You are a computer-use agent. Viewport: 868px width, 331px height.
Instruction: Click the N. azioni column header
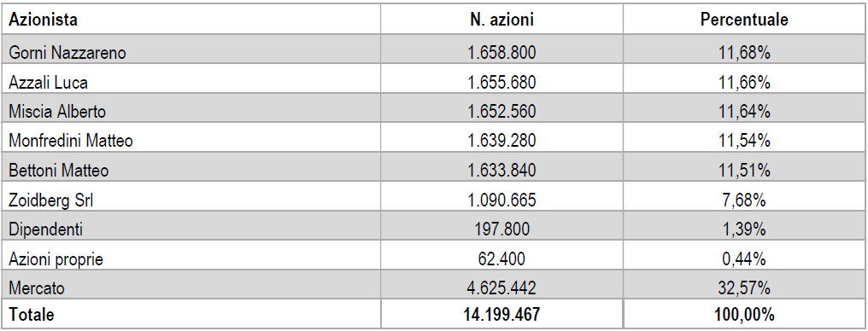click(501, 21)
